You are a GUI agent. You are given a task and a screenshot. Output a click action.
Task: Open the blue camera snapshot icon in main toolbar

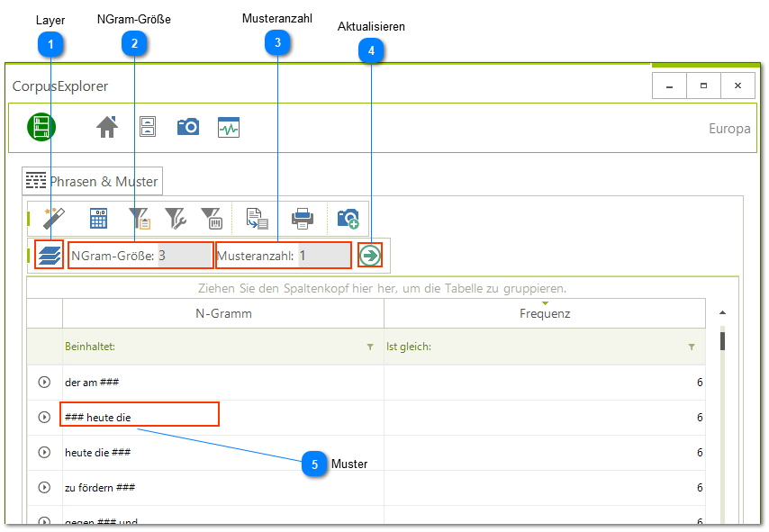[x=188, y=127]
